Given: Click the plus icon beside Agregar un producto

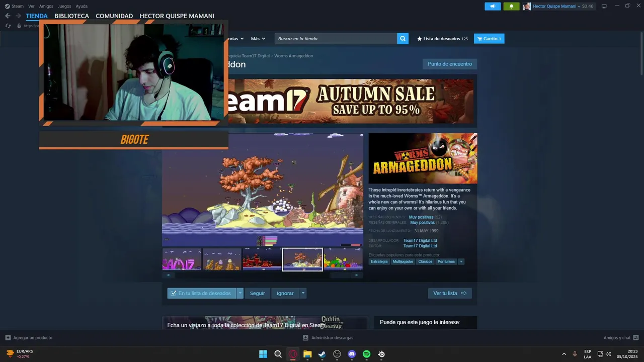Looking at the screenshot, I should (8, 338).
